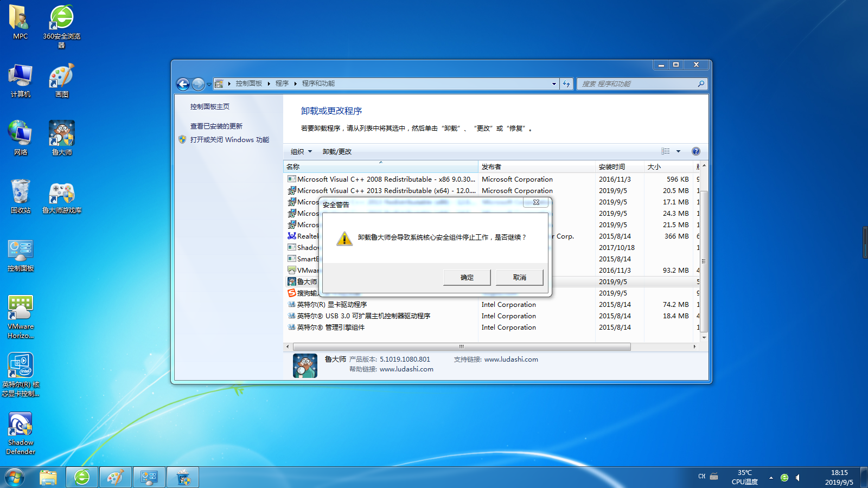Click the 360 tray icon

click(x=784, y=478)
